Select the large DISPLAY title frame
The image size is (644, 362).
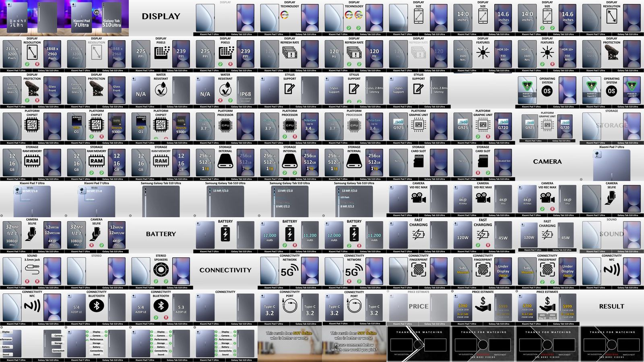click(x=161, y=16)
